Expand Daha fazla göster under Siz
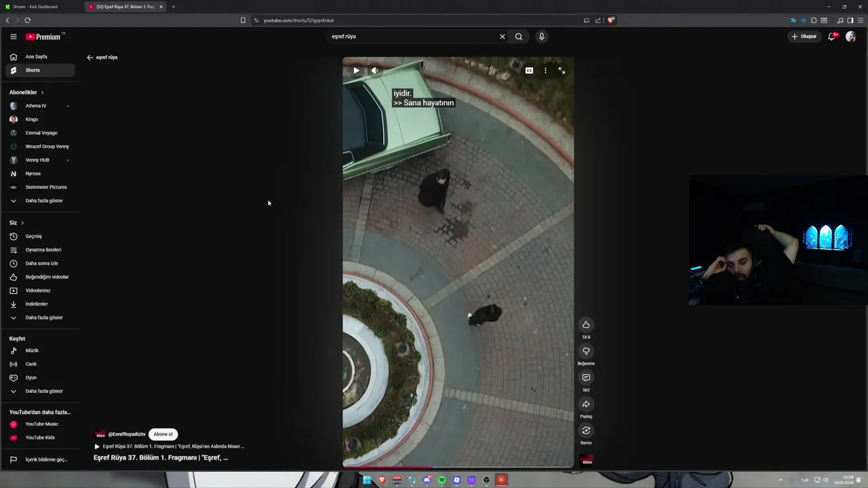The width and height of the screenshot is (868, 488). [41, 318]
